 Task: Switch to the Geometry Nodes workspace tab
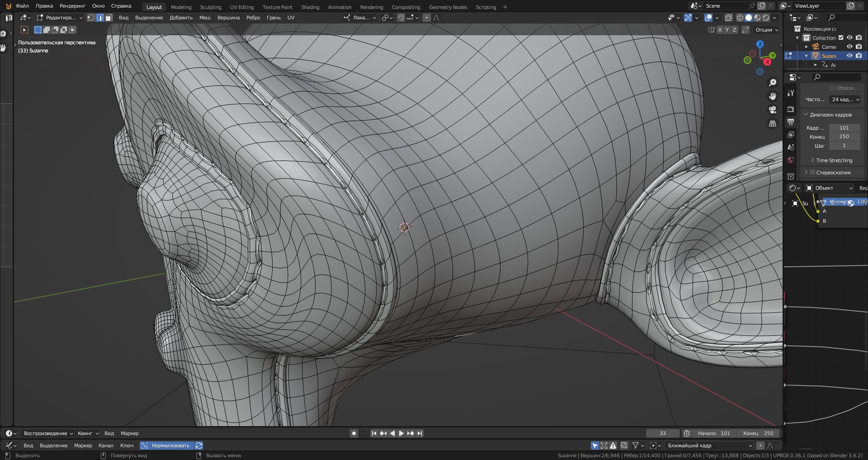point(448,7)
